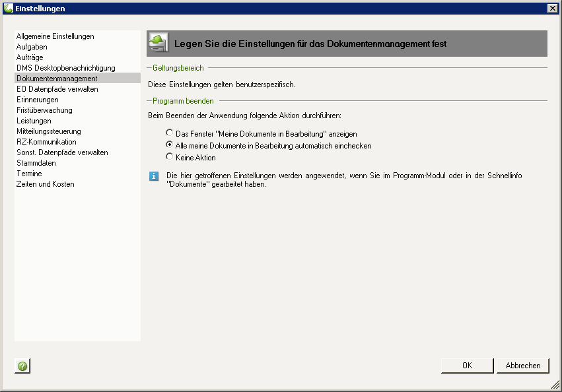Select automatic check-in of all documents option

(170, 145)
